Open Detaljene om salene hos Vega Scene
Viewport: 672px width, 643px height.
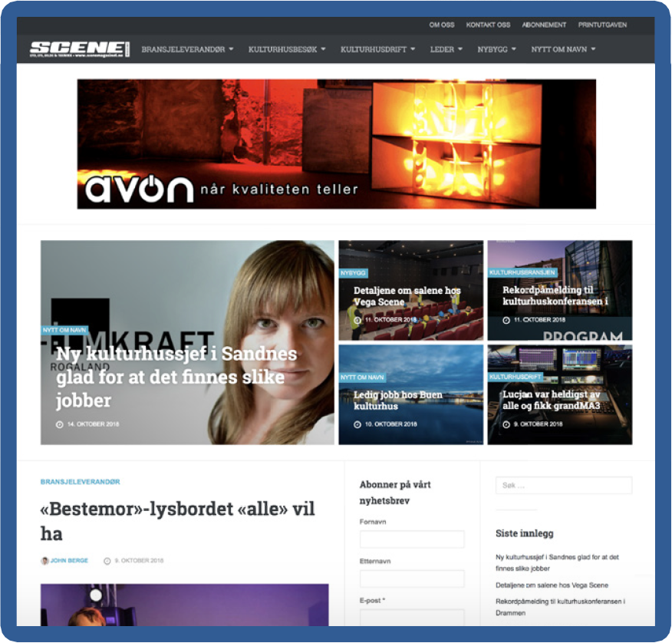click(x=407, y=296)
